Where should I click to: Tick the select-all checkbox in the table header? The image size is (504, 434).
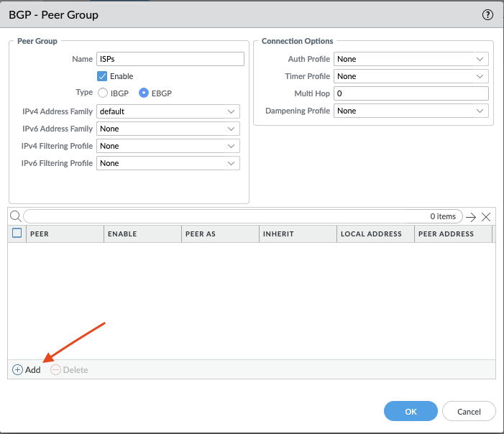tap(17, 233)
